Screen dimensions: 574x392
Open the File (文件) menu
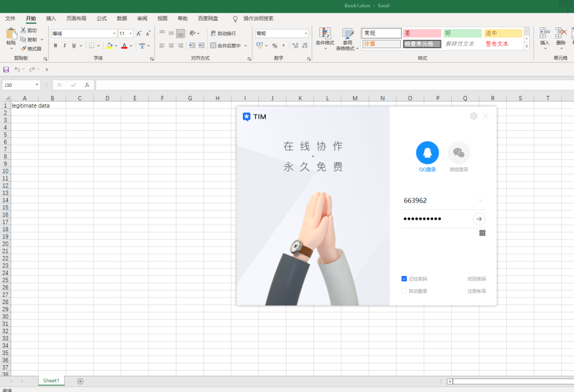click(10, 19)
